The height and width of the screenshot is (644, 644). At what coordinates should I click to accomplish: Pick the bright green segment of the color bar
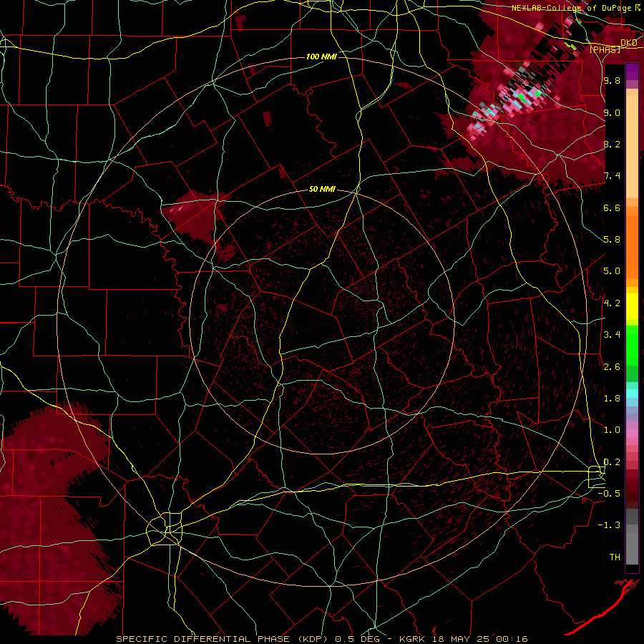(632, 344)
